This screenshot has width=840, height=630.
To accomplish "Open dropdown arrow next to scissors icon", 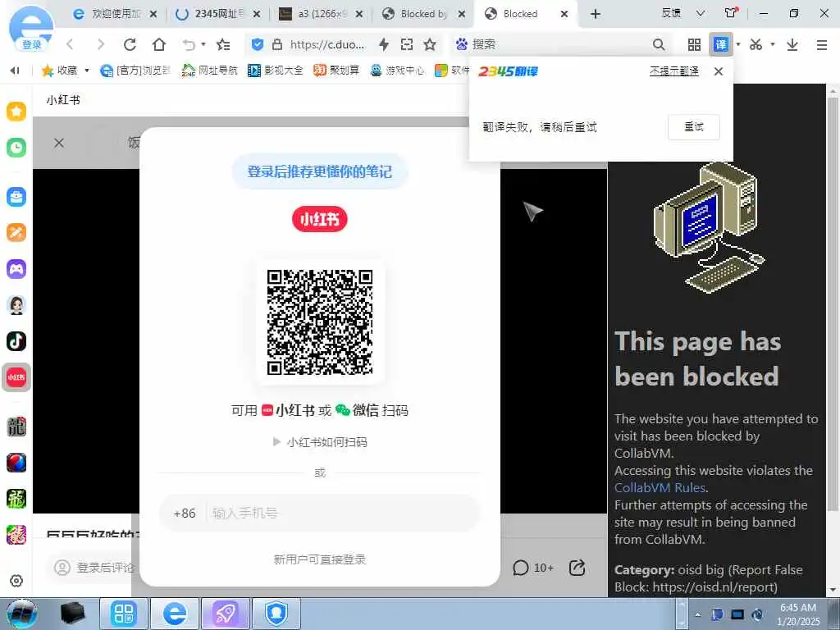I will point(773,44).
